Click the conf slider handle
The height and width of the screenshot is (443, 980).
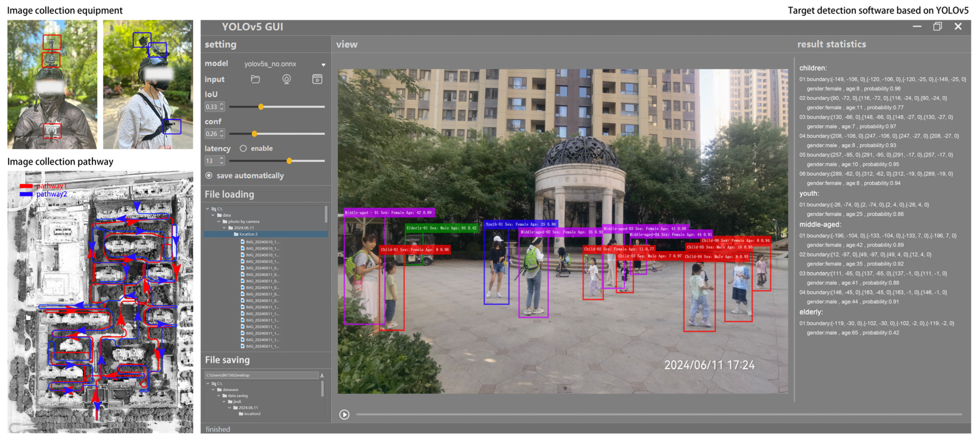254,134
